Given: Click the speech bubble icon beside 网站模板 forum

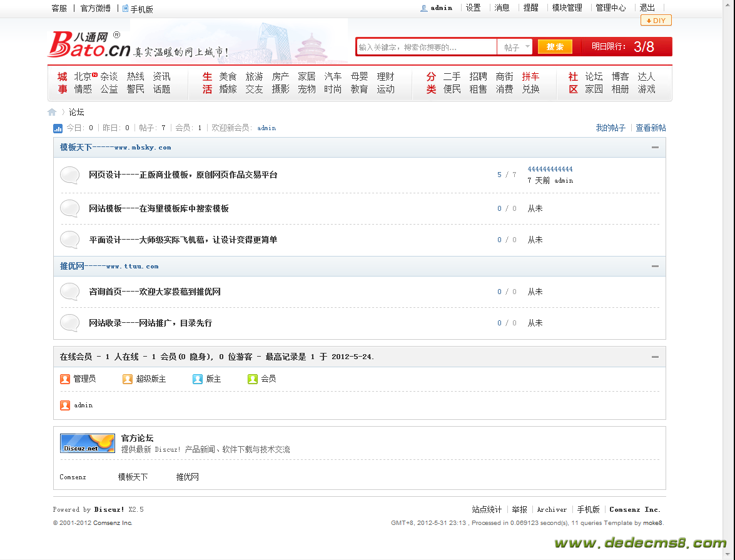Looking at the screenshot, I should [x=70, y=208].
